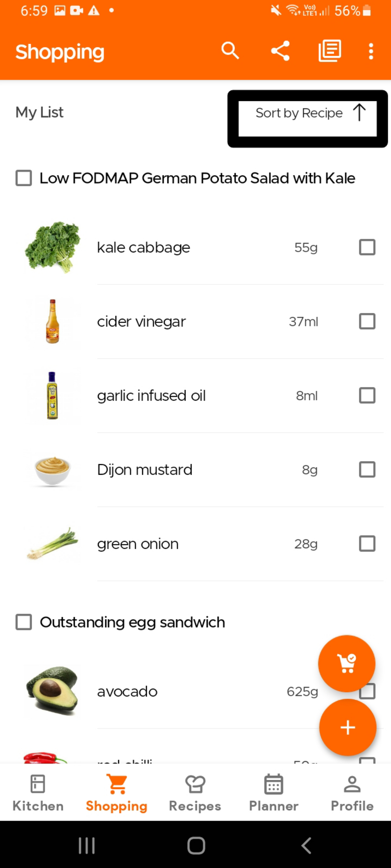Open the shopping lists icon
This screenshot has width=391, height=868.
330,51
